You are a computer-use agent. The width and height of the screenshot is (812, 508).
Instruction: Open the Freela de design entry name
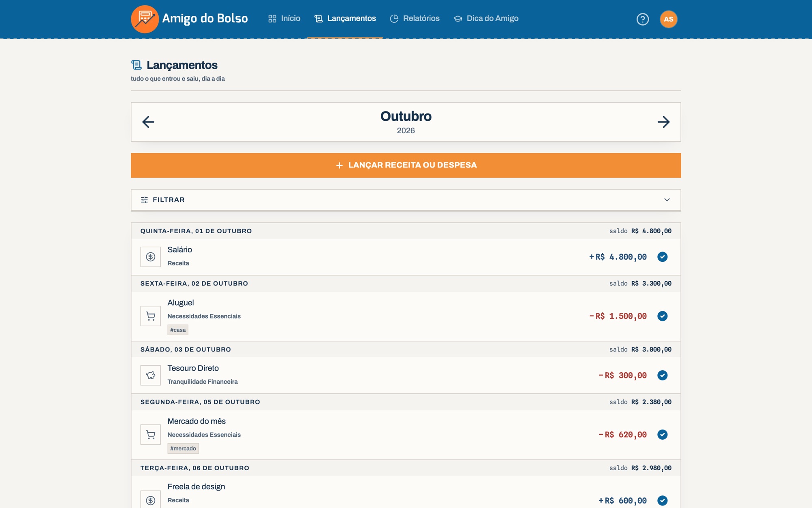pos(196,487)
